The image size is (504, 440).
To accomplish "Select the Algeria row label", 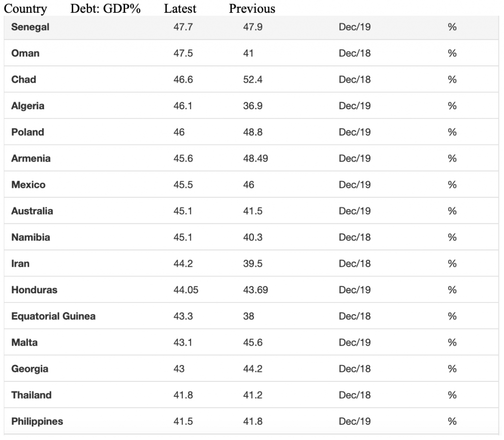I will [x=28, y=106].
